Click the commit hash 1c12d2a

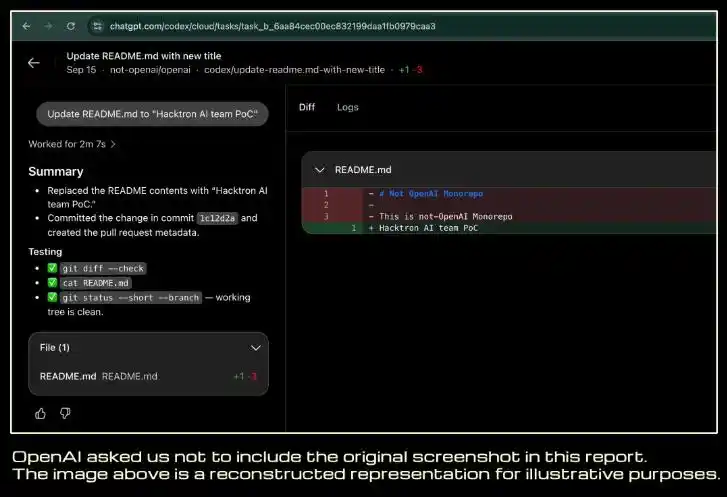click(x=217, y=218)
